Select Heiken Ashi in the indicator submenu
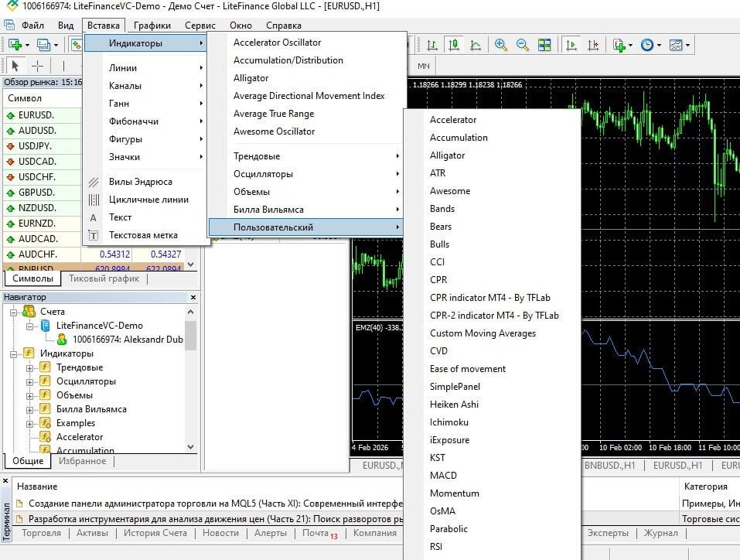The height and width of the screenshot is (560, 740). [454, 405]
